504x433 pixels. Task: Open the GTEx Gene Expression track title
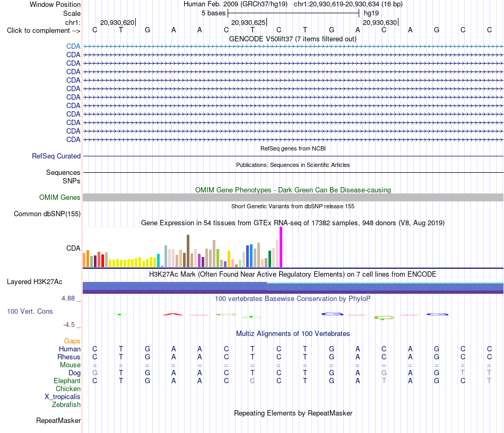pos(293,223)
